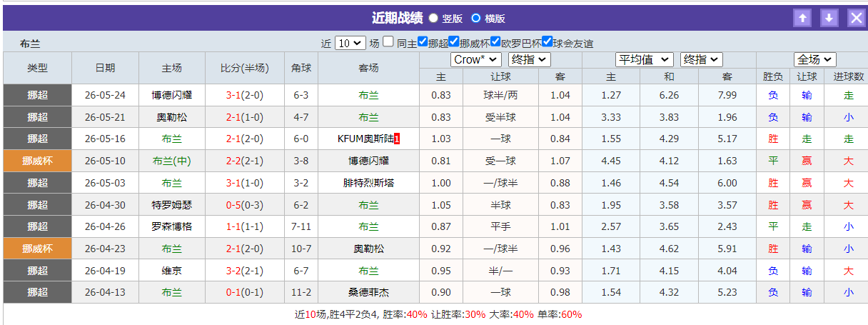Close the 近期战绩 panel with X icon

(x=856, y=19)
